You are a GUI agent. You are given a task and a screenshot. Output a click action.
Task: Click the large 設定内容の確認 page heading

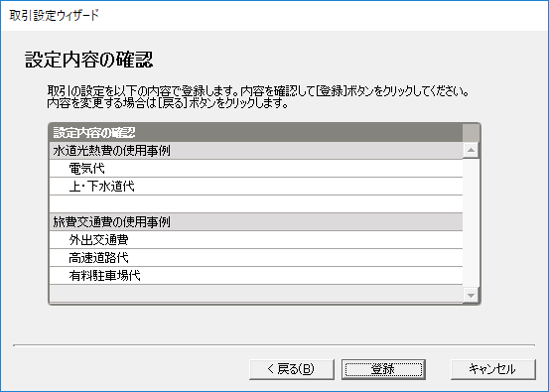pyautogui.click(x=89, y=60)
